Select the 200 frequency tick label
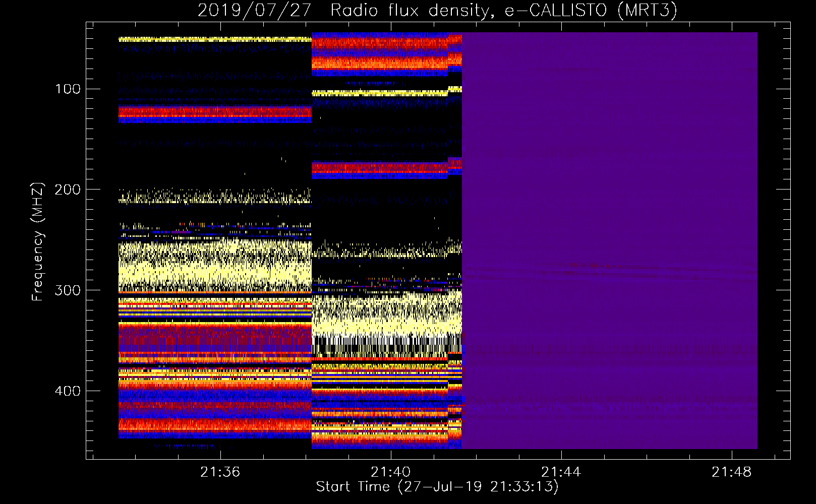Image resolution: width=816 pixels, height=504 pixels. tap(68, 190)
